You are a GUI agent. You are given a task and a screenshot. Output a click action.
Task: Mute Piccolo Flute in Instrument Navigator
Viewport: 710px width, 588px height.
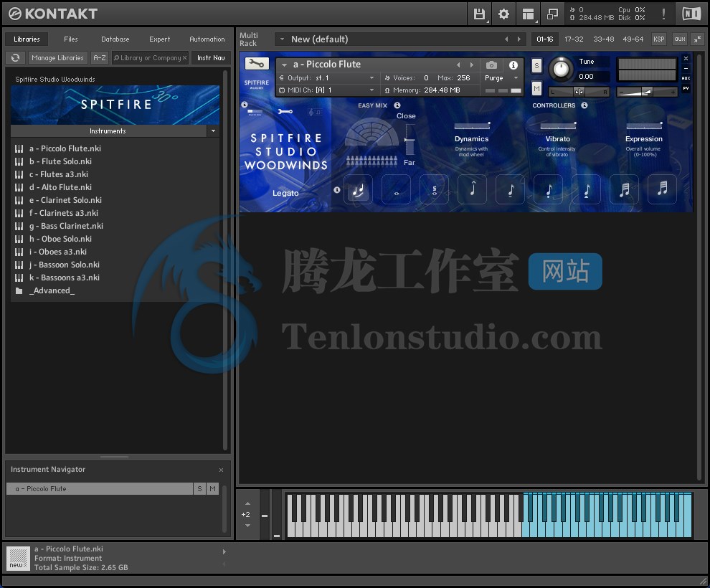pos(212,489)
